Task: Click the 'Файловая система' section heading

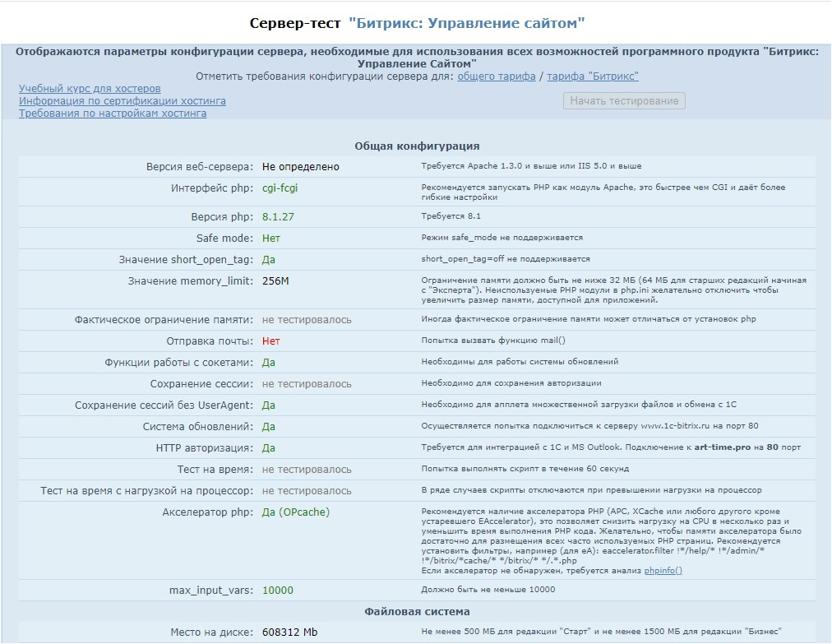Action: coord(417,611)
